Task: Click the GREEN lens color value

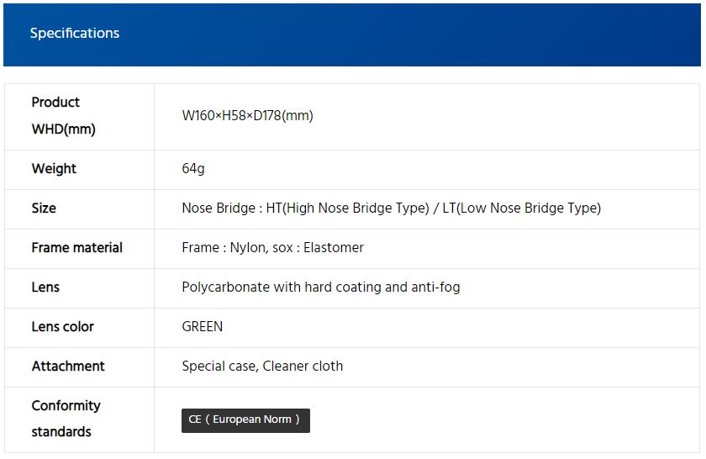Action: click(202, 326)
